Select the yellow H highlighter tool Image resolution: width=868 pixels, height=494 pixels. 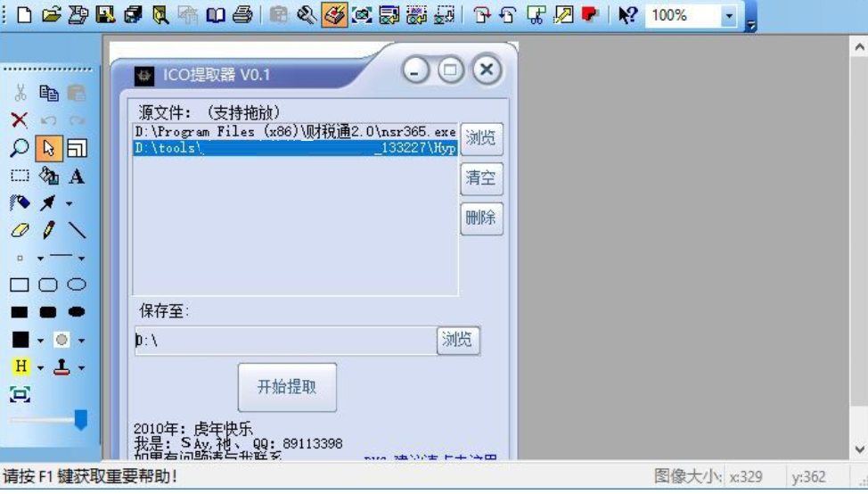(20, 366)
